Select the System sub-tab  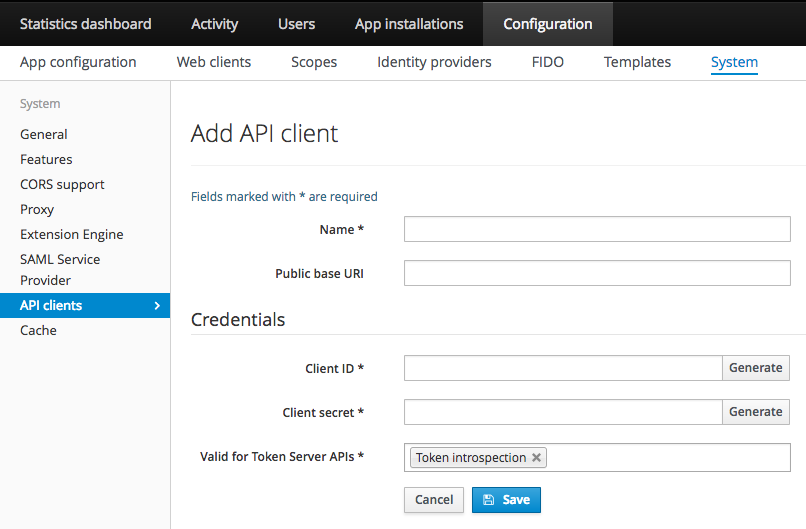734,62
